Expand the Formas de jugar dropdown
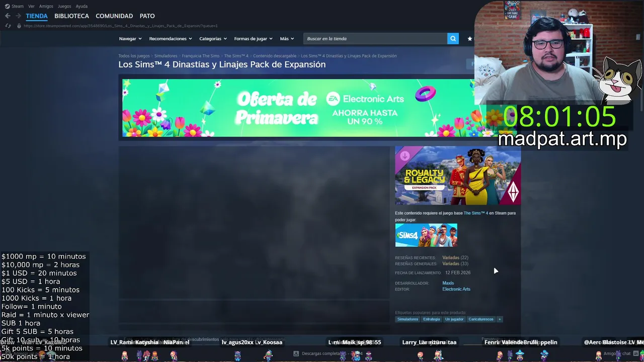The image size is (644, 362). [x=253, y=39]
